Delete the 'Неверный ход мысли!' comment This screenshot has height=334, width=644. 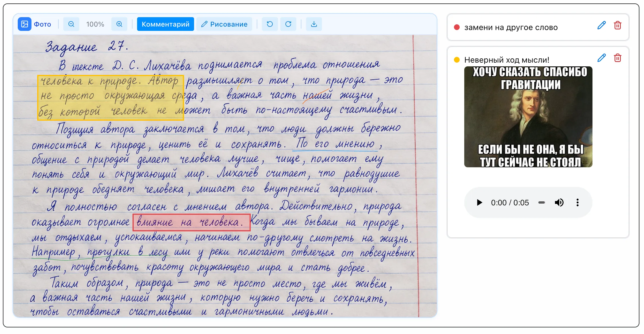[618, 58]
